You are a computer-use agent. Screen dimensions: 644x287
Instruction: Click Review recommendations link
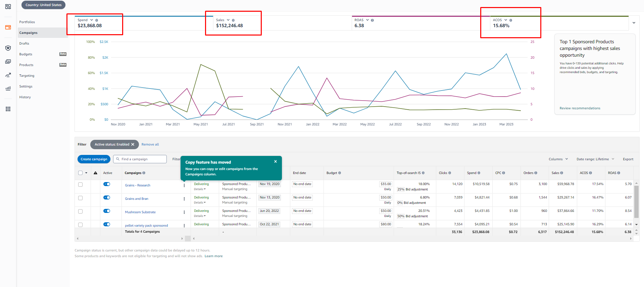tap(580, 108)
